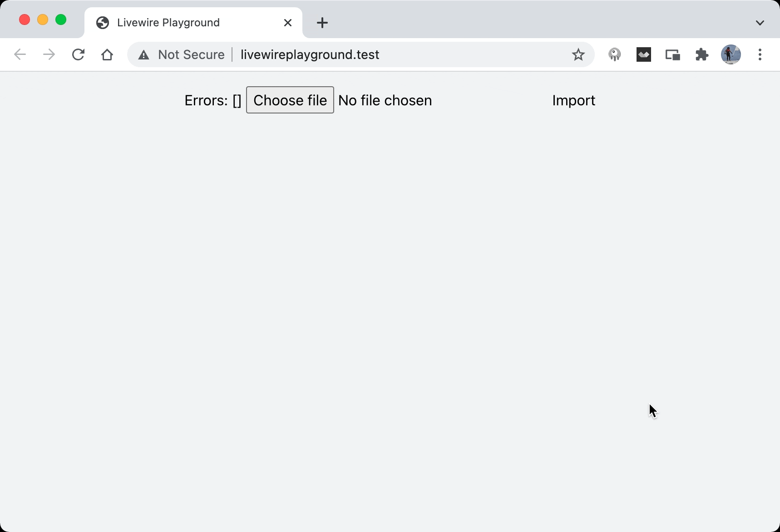Image resolution: width=780 pixels, height=532 pixels.
Task: Activate the picture-in-picture extension icon
Action: [x=673, y=54]
